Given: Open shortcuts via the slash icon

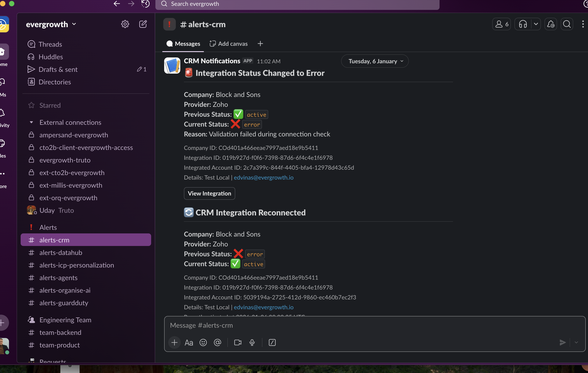Looking at the screenshot, I should [x=272, y=342].
